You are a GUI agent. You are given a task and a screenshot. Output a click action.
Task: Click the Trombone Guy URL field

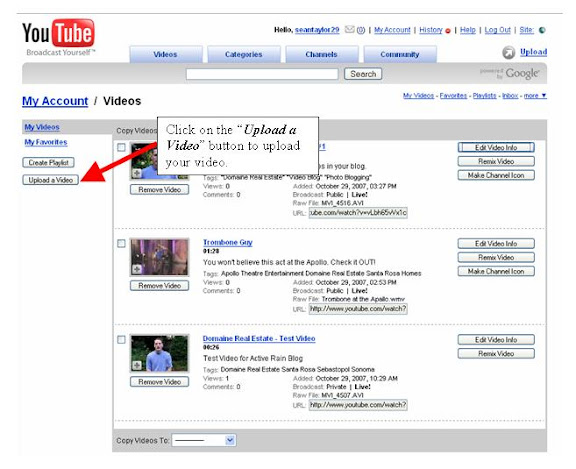click(x=358, y=309)
